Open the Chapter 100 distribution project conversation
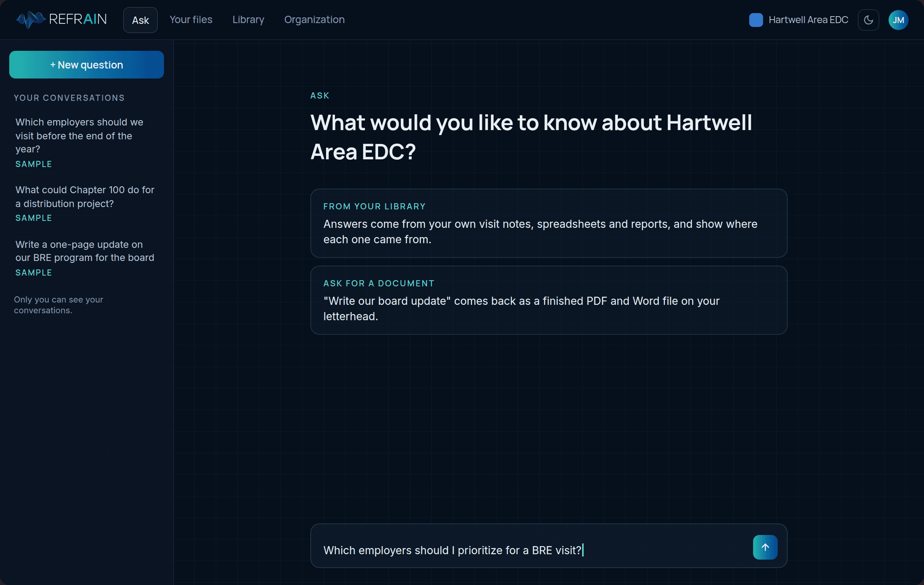This screenshot has height=585, width=924. pos(87,203)
